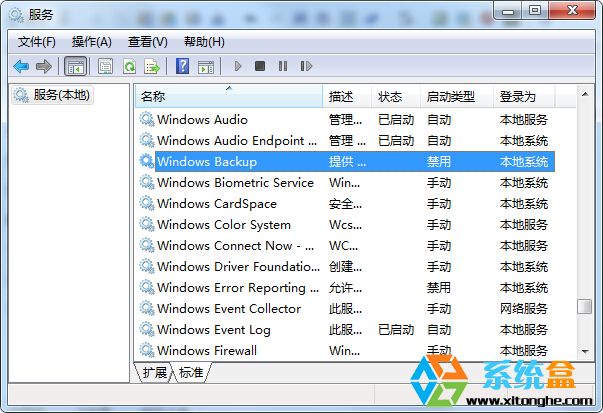Click the blue Back arrow in toolbar
This screenshot has height=413, width=603.
coord(21,66)
